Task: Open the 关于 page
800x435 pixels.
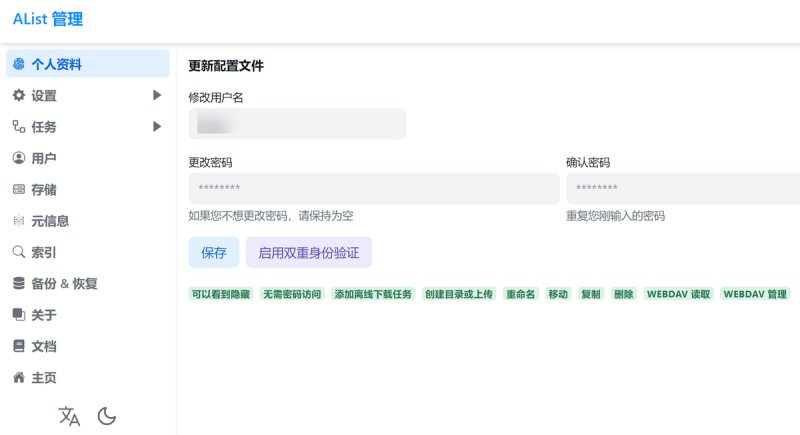Action: pos(88,315)
